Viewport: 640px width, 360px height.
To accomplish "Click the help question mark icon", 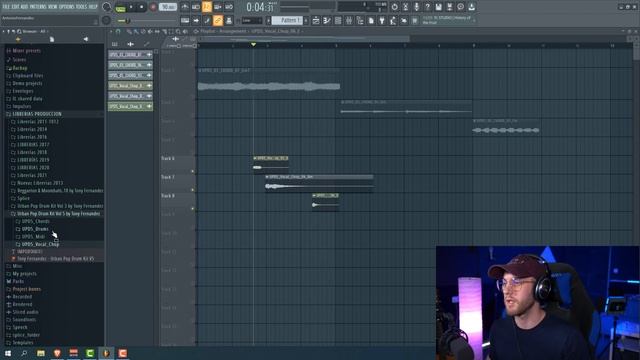I will (x=427, y=7).
